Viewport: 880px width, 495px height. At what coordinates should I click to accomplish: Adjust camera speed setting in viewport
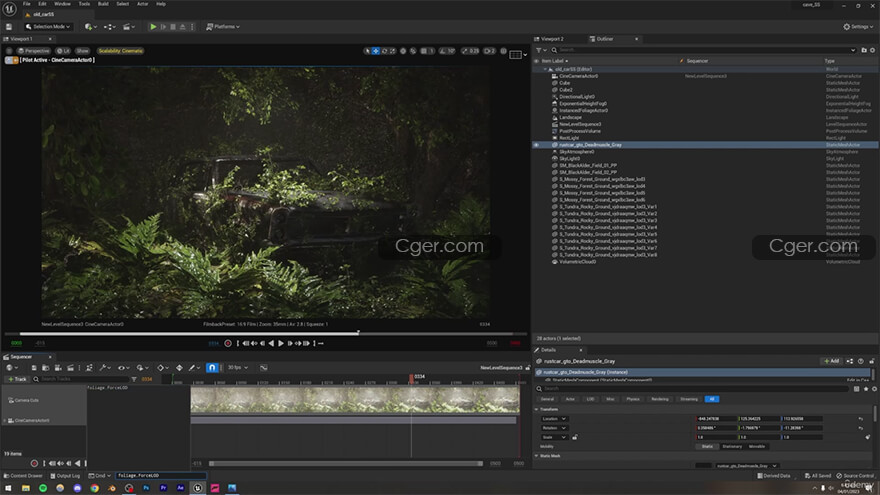pos(490,51)
